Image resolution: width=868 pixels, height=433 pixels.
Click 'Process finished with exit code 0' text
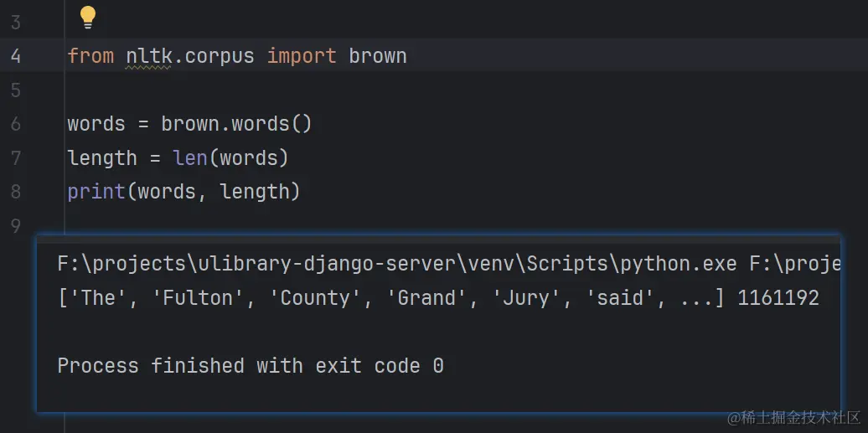coord(250,366)
